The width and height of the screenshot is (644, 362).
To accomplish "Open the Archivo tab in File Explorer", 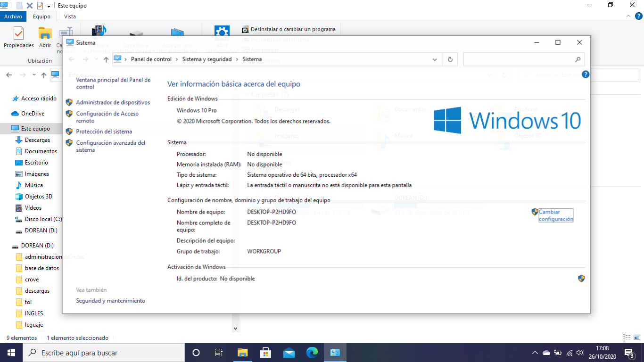I will pos(13,16).
